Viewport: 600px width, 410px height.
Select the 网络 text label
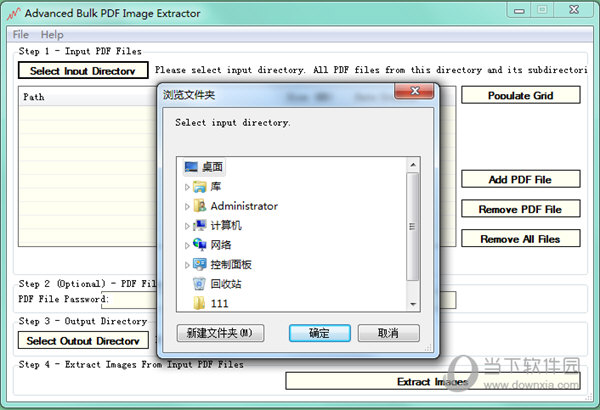(221, 245)
